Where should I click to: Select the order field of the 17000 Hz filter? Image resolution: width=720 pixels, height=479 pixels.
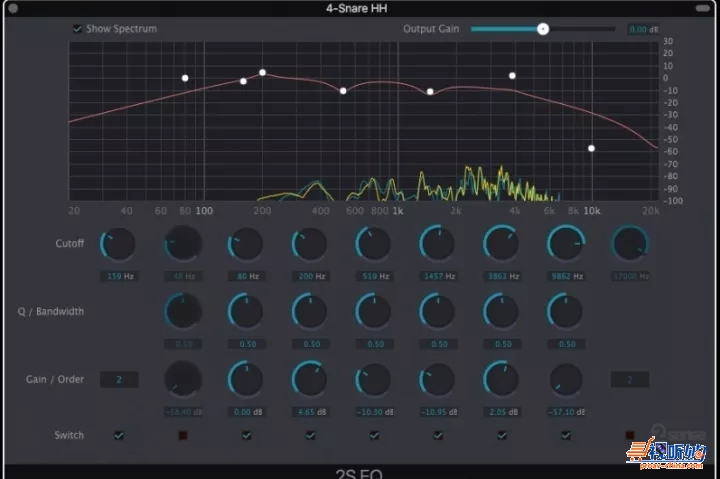[630, 380]
